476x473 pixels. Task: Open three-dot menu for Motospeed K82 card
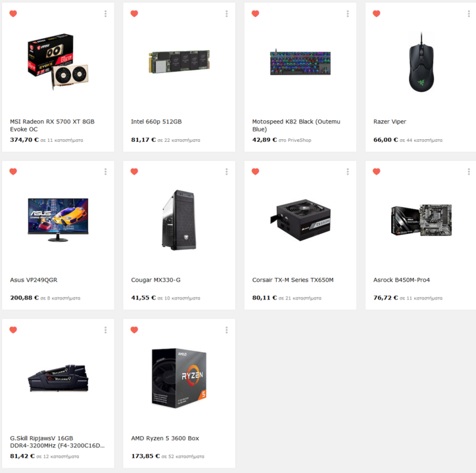(x=348, y=14)
